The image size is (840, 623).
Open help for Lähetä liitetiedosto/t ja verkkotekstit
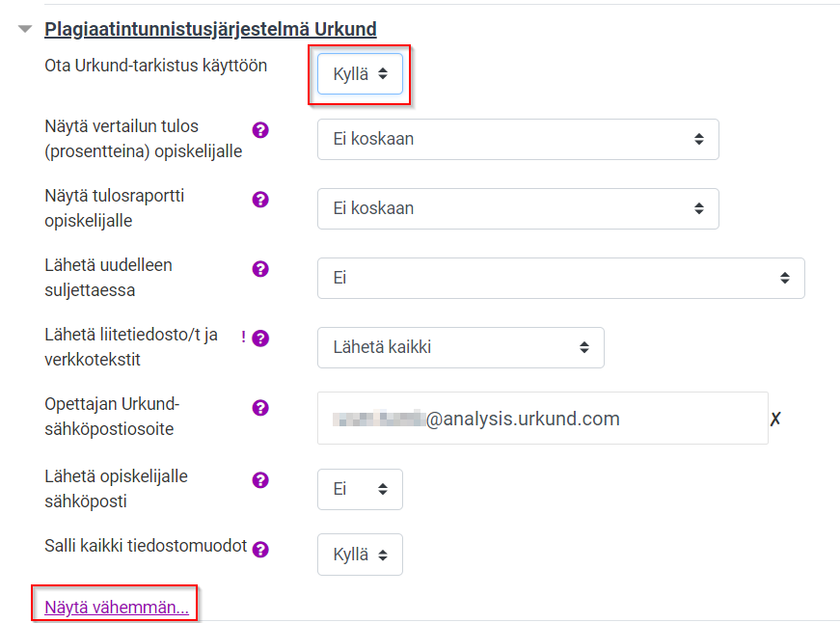click(260, 339)
